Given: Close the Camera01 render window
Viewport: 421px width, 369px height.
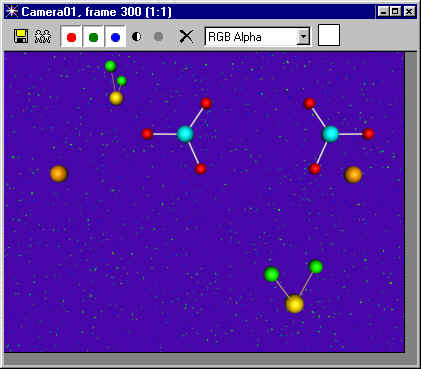Looking at the screenshot, I should click(x=409, y=12).
